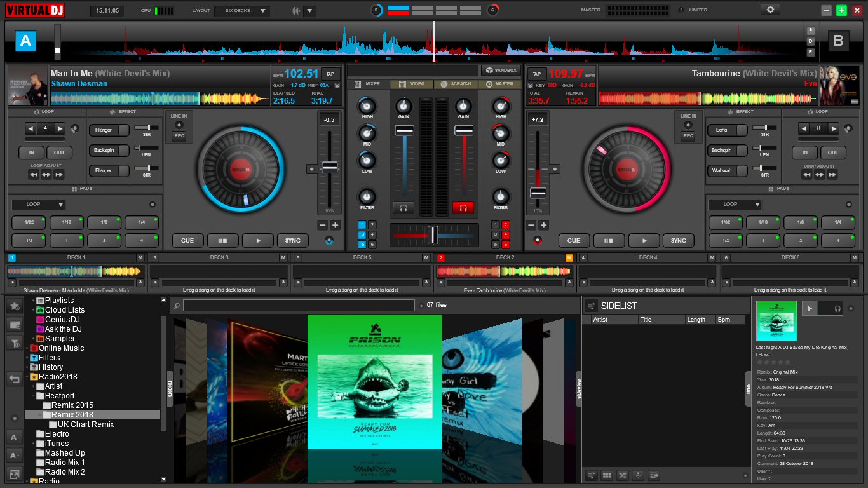Click the magnifier search icon in browser

coord(177,306)
